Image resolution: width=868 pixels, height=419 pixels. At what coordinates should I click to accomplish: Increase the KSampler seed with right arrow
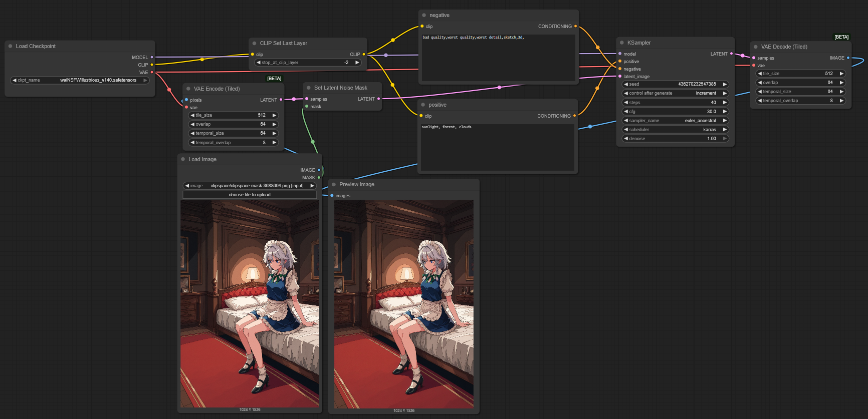725,84
